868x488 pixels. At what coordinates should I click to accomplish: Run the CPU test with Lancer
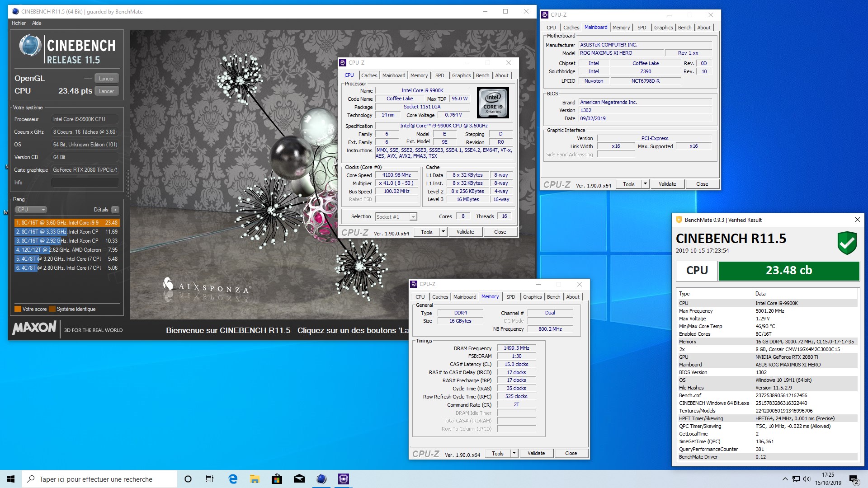tap(107, 91)
